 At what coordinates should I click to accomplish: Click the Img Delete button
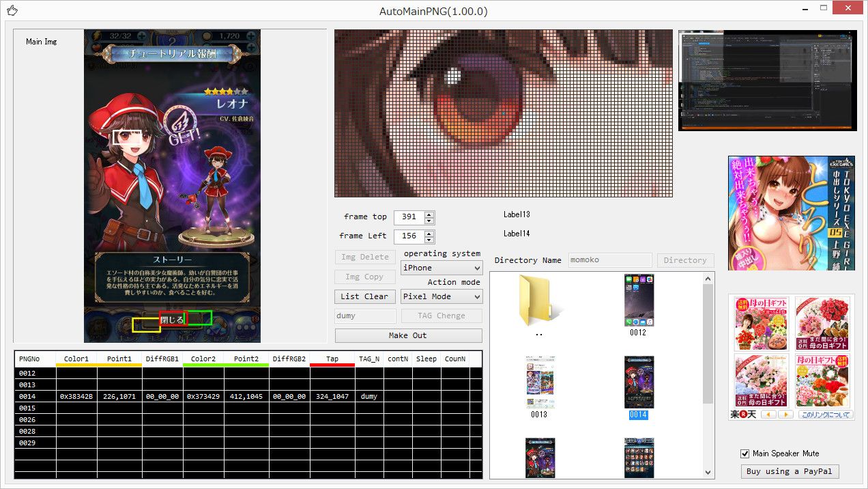point(364,257)
